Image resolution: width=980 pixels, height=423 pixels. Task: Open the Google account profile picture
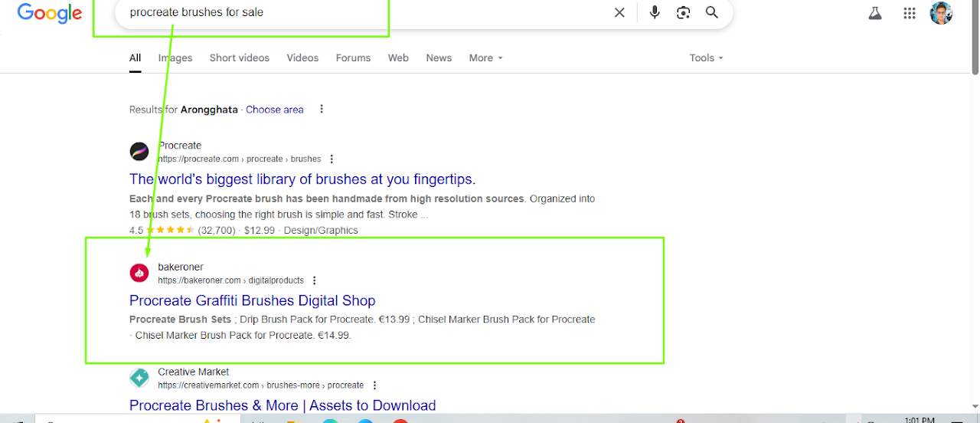(x=941, y=13)
